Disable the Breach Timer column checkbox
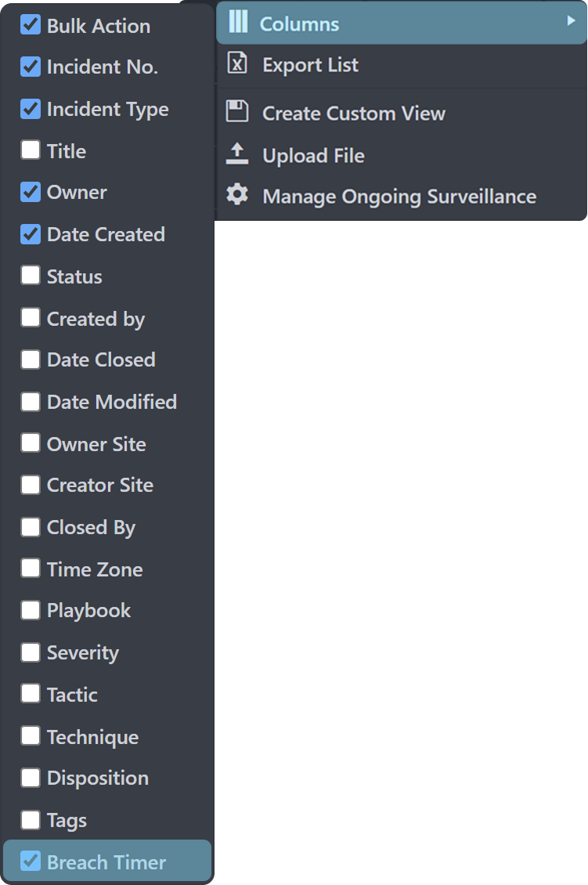The image size is (588, 885). tap(31, 862)
